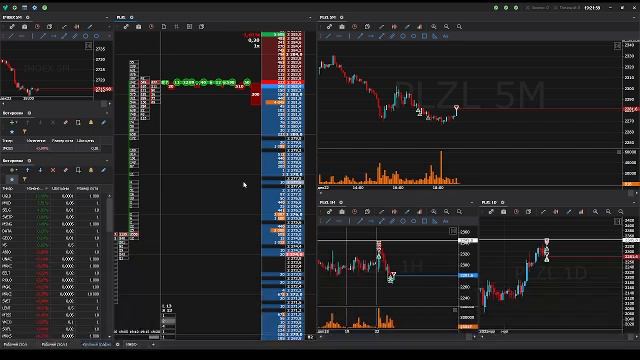This screenshot has height=360, width=640.
Task: Click the link icon in PLZL order book toolbar
Action: (x=126, y=27)
